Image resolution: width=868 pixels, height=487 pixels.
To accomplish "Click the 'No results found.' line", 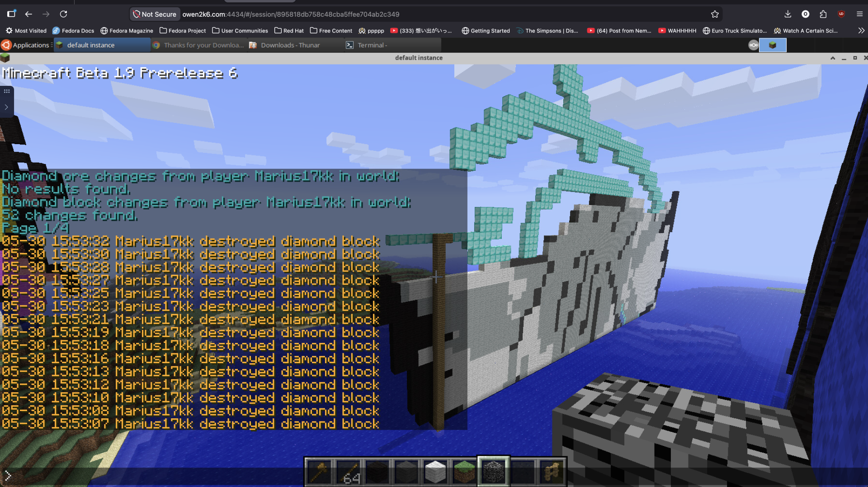I will coord(66,189).
